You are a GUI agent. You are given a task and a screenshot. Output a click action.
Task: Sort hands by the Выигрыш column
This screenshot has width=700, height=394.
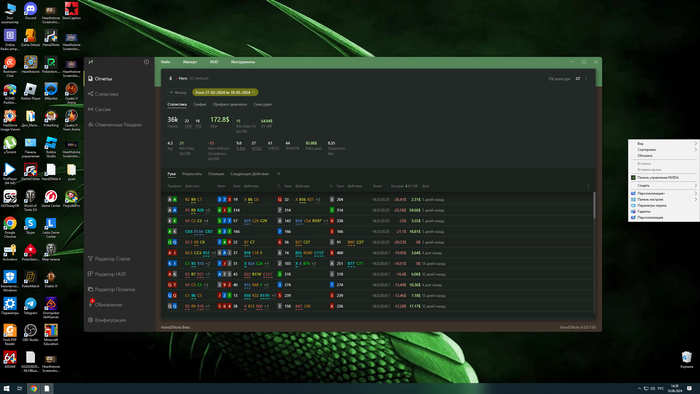tap(397, 186)
